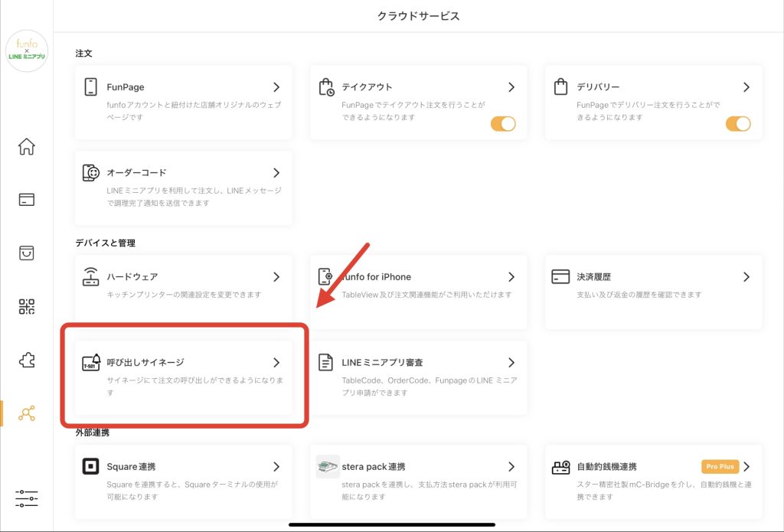
Task: Click the 外部連携 section heading
Action: [x=93, y=432]
